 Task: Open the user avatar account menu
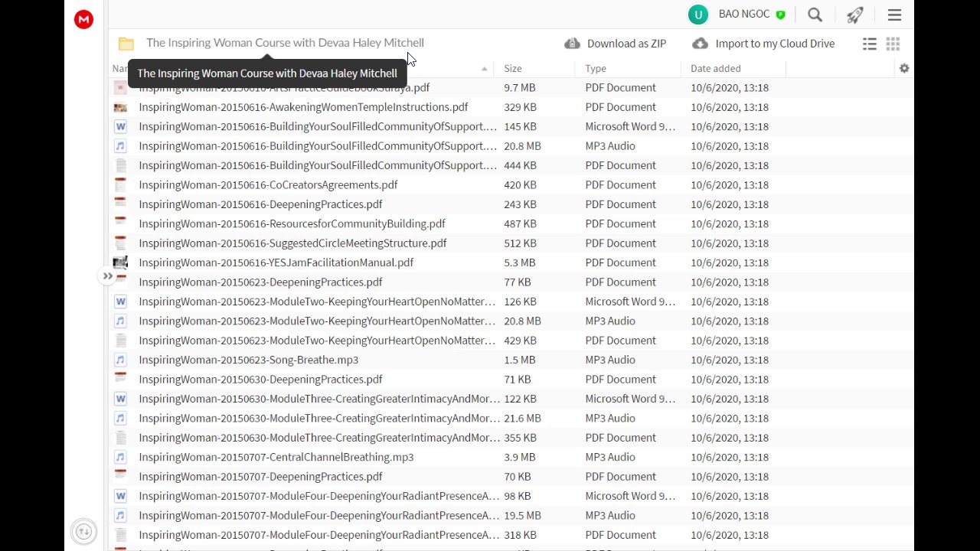click(x=697, y=15)
